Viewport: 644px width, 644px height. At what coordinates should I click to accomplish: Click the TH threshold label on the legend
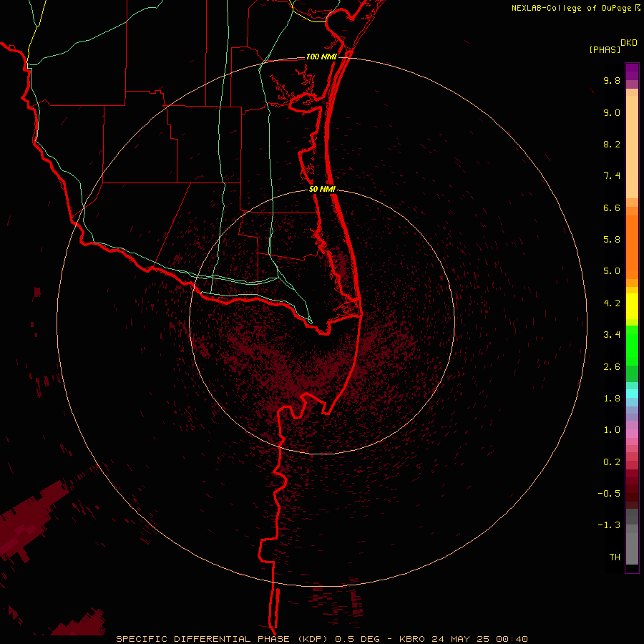(x=615, y=557)
